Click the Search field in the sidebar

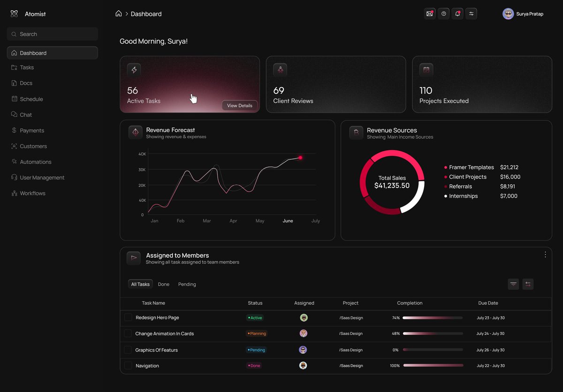click(52, 34)
